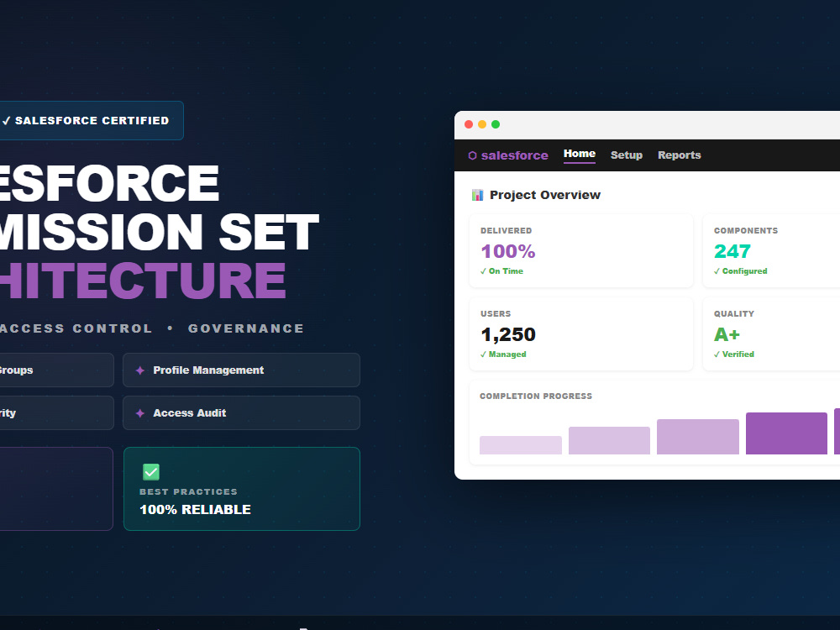Click the red close window dot
The height and width of the screenshot is (630, 840).
tap(469, 124)
